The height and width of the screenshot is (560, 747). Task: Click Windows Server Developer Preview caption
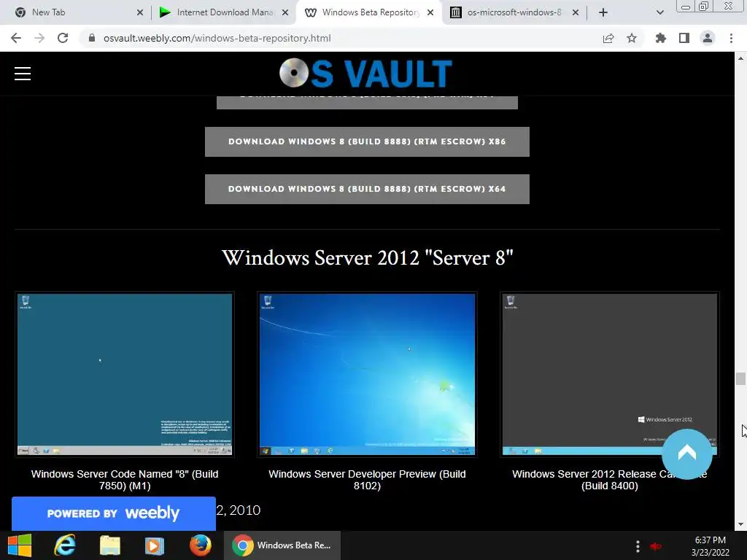[x=368, y=480]
